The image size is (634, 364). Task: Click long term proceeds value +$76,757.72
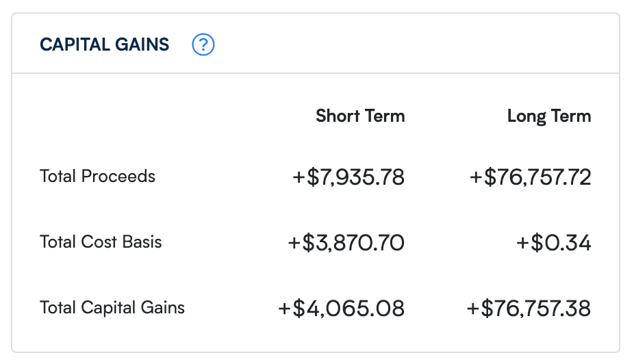(x=530, y=177)
